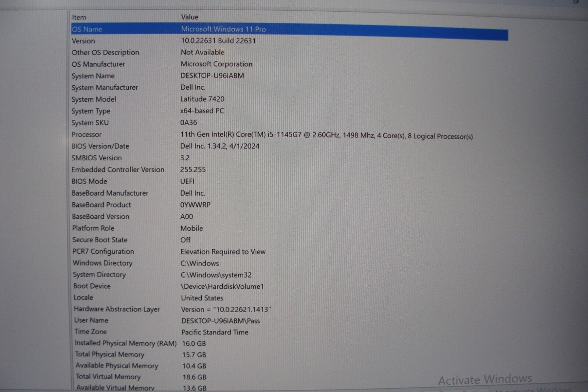The height and width of the screenshot is (392, 588).
Task: Select the OS Manufacturer row
Action: (98, 64)
